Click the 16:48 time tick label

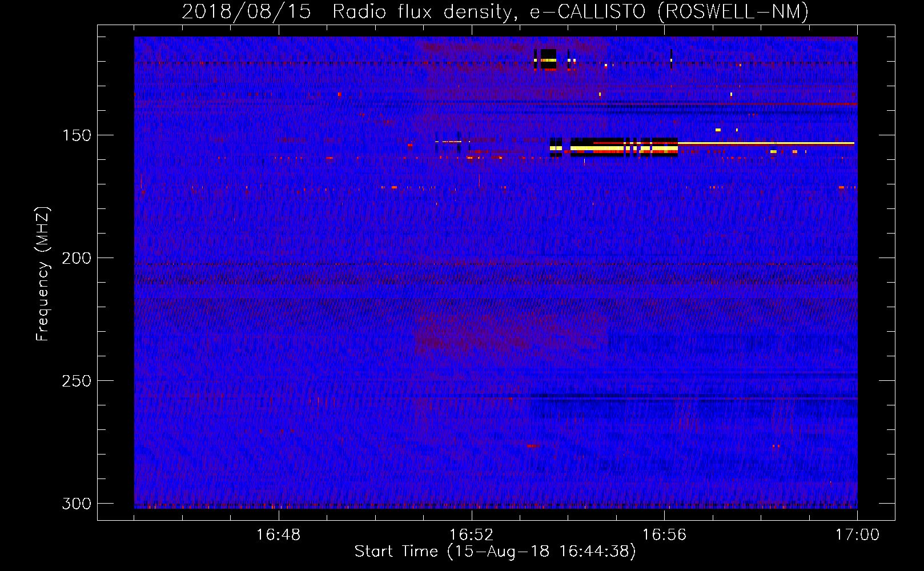278,535
